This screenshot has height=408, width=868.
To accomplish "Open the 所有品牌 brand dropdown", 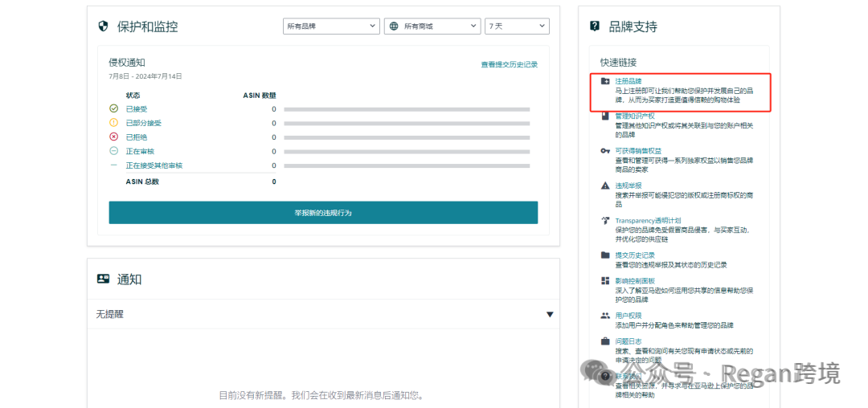I will (331, 26).
